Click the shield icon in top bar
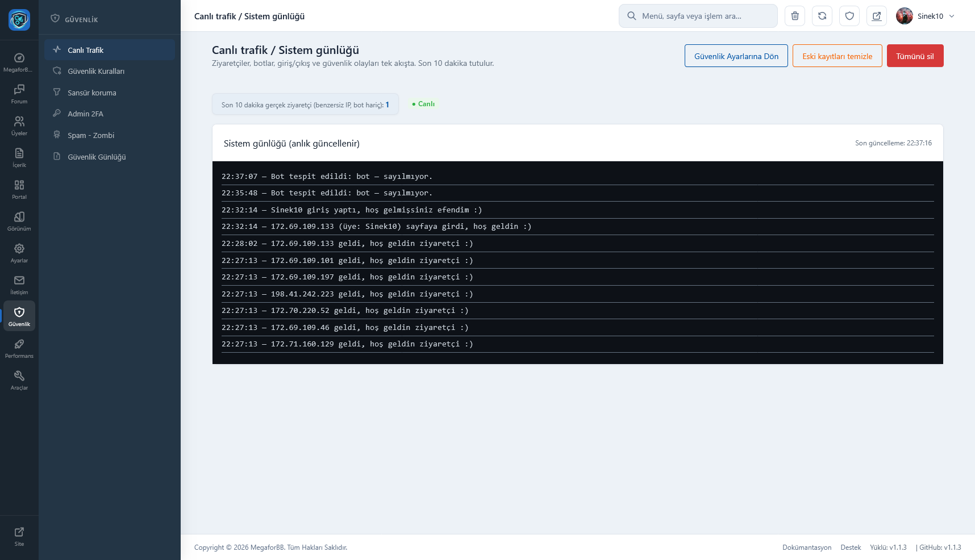 [849, 16]
